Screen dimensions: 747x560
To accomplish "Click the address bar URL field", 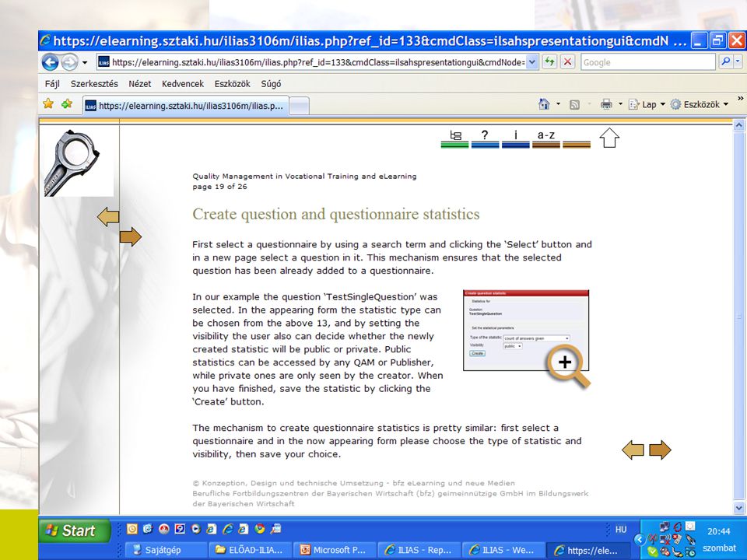I will click(x=312, y=62).
